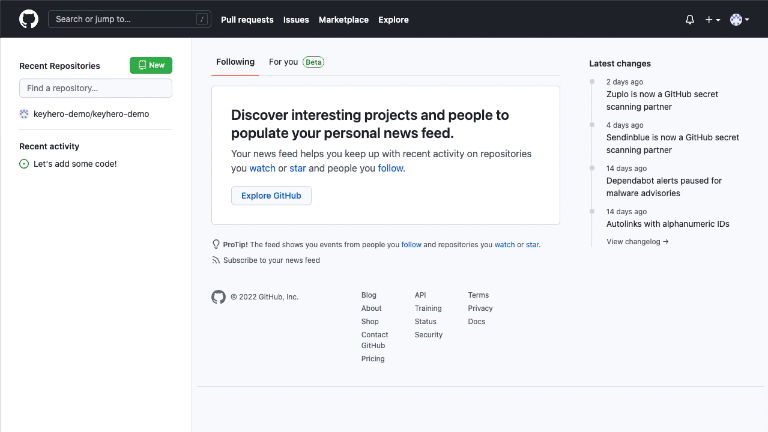Viewport: 768px width, 432px height.
Task: Focus the Find a repository field
Action: 96,88
